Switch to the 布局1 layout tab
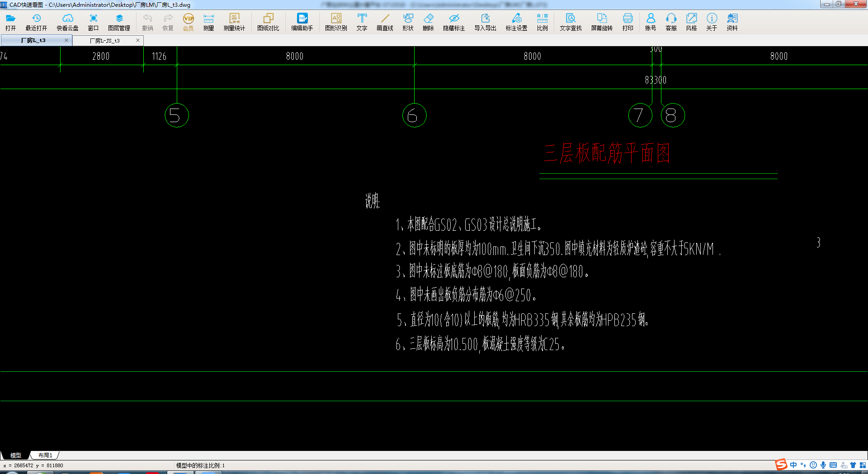Screen dimensions: 868x474 [x=45, y=455]
